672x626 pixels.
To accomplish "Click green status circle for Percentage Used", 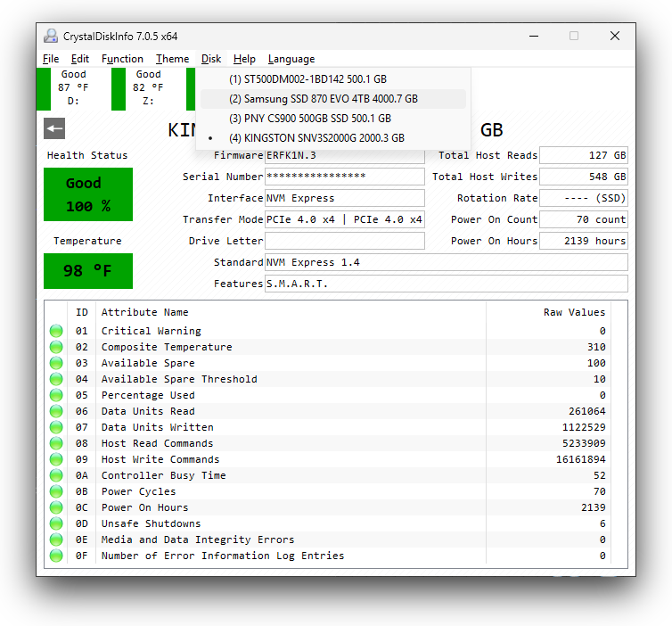I will click(56, 395).
